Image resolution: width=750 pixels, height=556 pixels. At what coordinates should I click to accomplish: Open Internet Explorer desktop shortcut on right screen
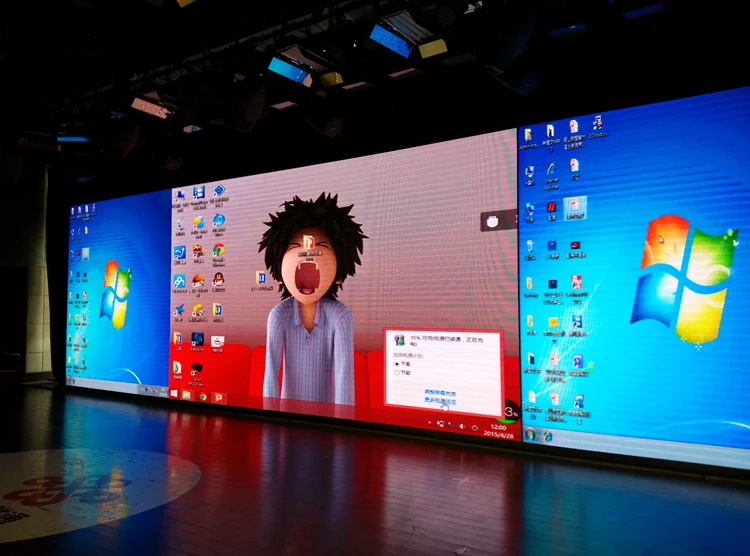click(x=551, y=169)
